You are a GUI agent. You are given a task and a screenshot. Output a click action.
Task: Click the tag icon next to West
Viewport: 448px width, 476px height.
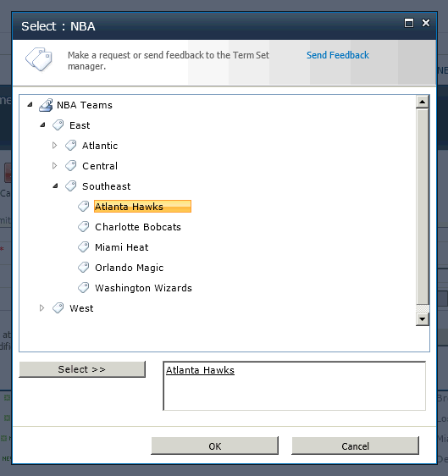tap(58, 308)
